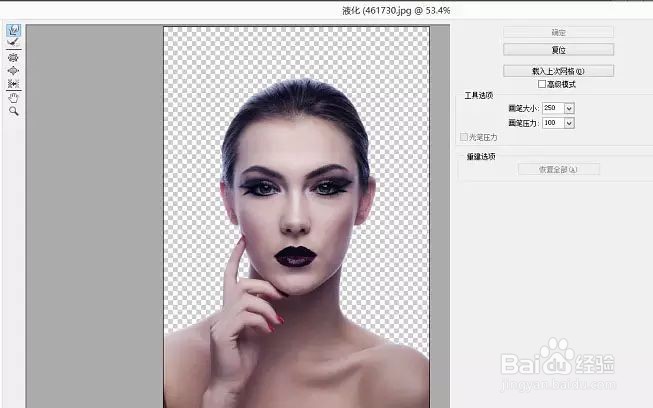Click the 复位 button

tap(558, 50)
